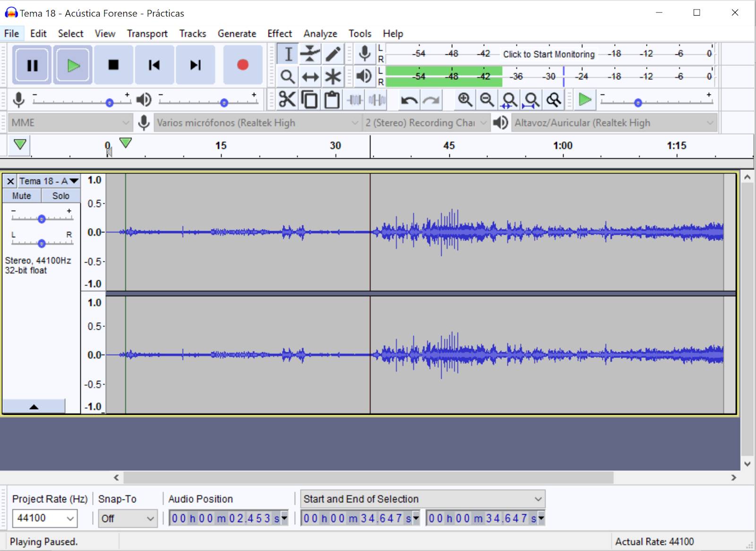Select the Multi-Tool asterisk icon
This screenshot has height=551, width=756.
coord(333,77)
